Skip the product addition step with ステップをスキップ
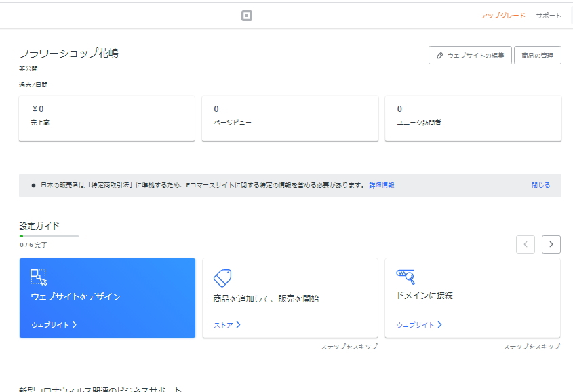Viewport: 573px width, 392px height. (x=349, y=346)
